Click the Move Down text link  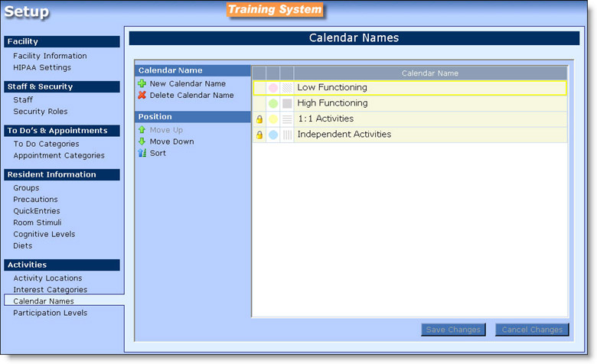[x=171, y=141]
